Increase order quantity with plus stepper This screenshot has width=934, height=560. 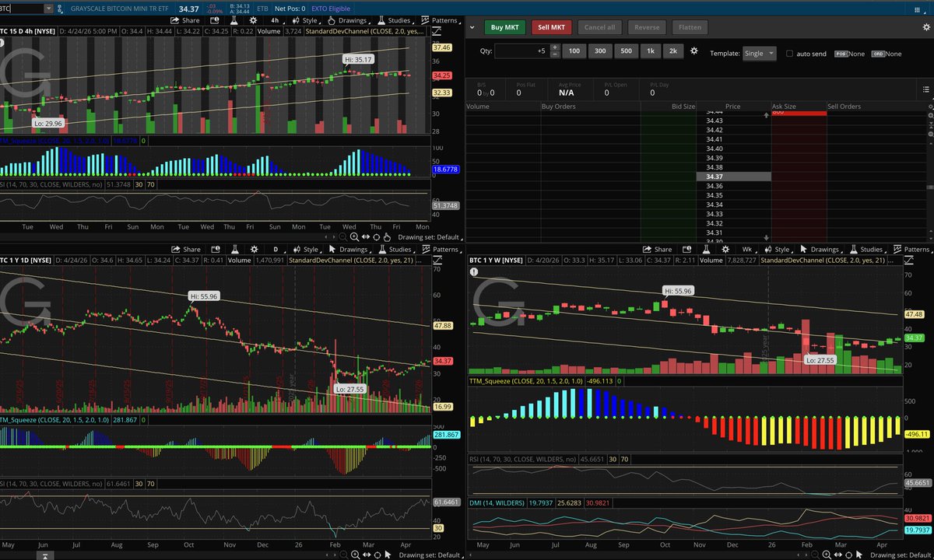click(554, 48)
